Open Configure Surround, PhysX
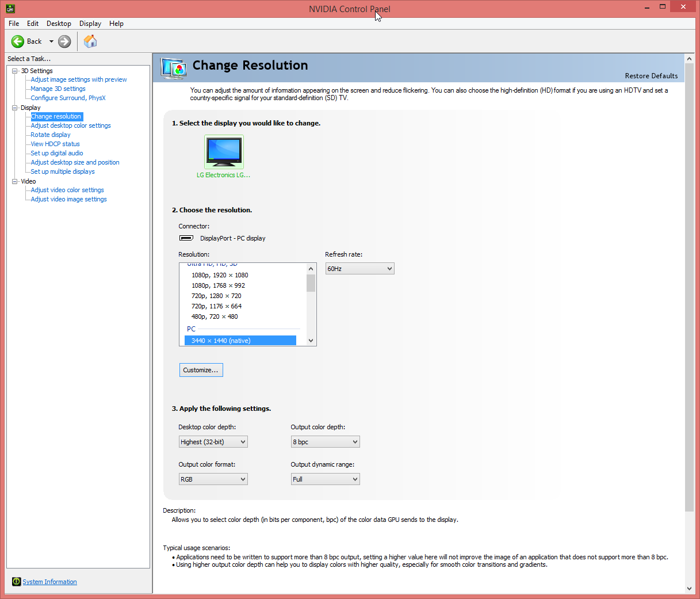Viewport: 700px width, 599px height. tap(68, 98)
